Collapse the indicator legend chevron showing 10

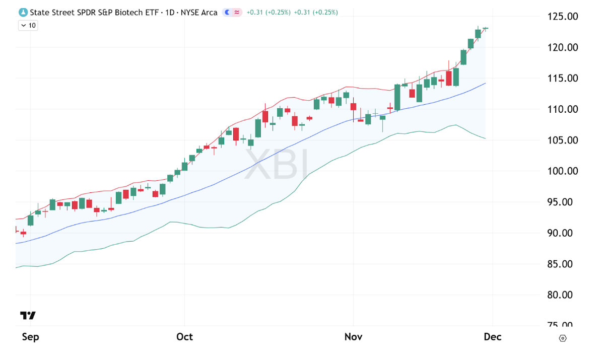[x=24, y=25]
